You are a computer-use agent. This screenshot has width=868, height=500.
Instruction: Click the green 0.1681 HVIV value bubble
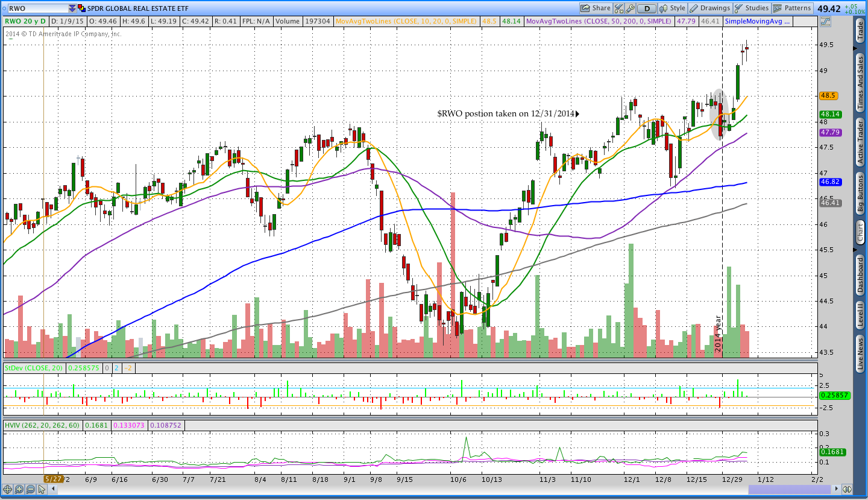tap(831, 452)
